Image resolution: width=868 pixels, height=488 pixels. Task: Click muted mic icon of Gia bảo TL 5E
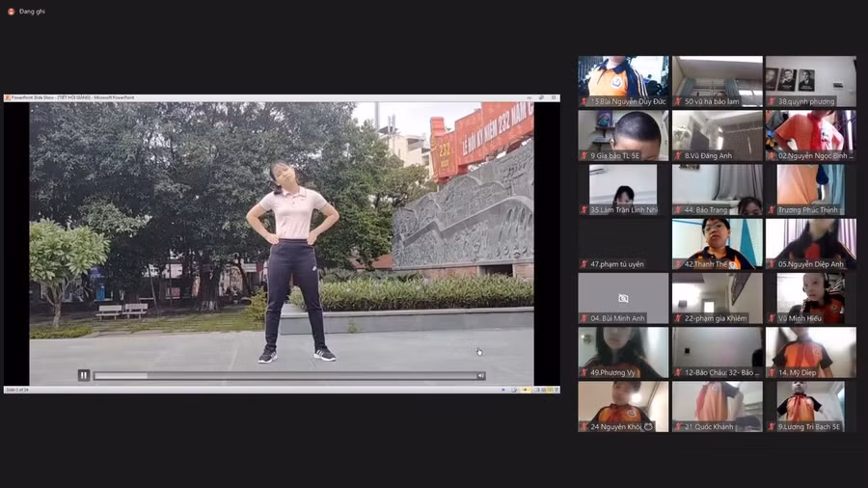pyautogui.click(x=584, y=155)
